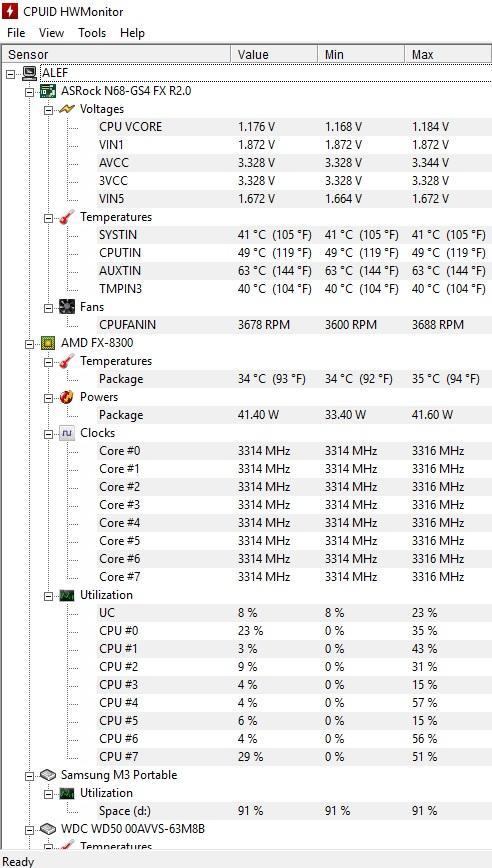Screen dimensions: 492x868
Task: Click the CPU Utilization graph icon
Action: (x=66, y=595)
